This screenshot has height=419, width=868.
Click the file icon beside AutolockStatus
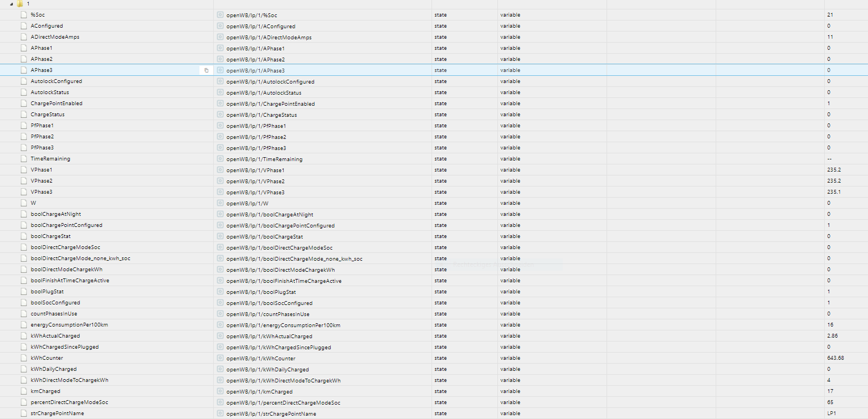[x=24, y=92]
